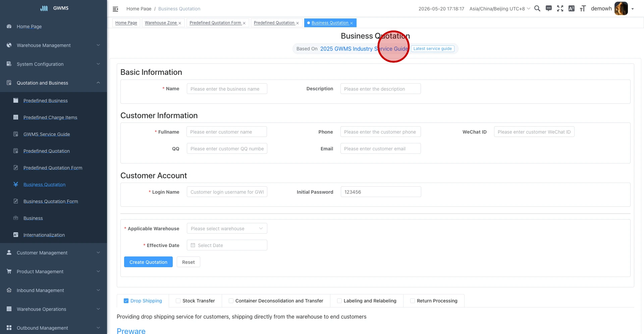
Task: Click the Predefined Quotation Form edit icon
Action: point(16,168)
